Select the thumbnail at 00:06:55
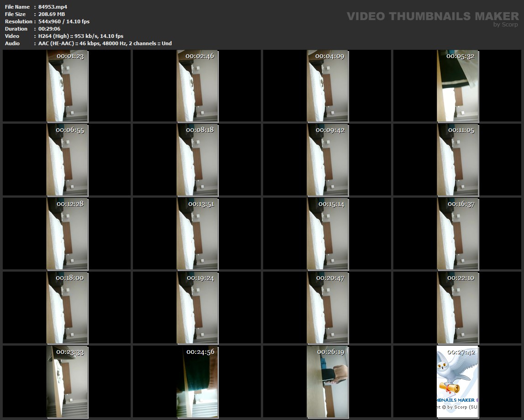 (x=67, y=160)
